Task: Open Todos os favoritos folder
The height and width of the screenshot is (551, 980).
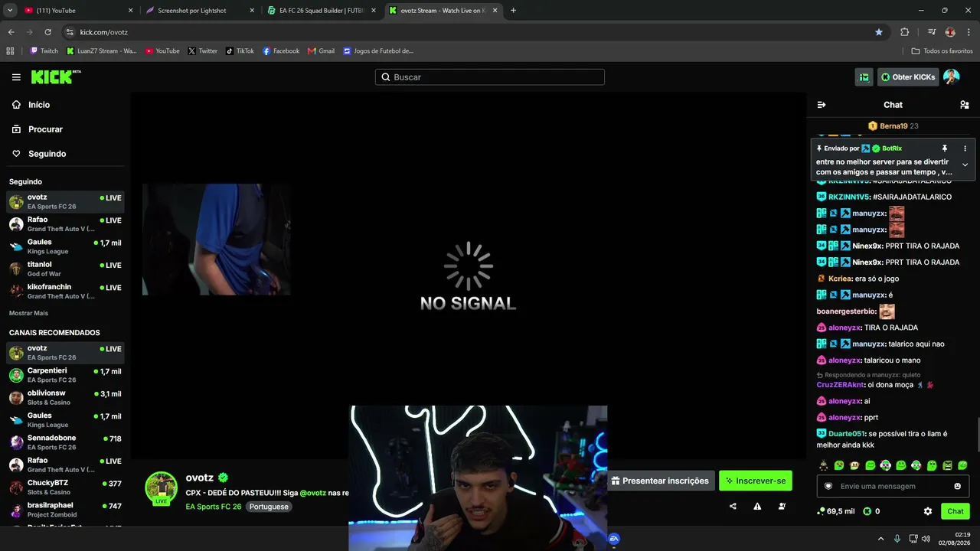Action: click(942, 51)
